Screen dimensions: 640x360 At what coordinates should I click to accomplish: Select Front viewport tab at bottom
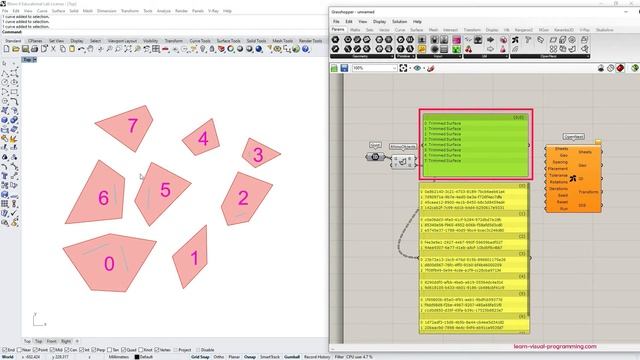51,341
